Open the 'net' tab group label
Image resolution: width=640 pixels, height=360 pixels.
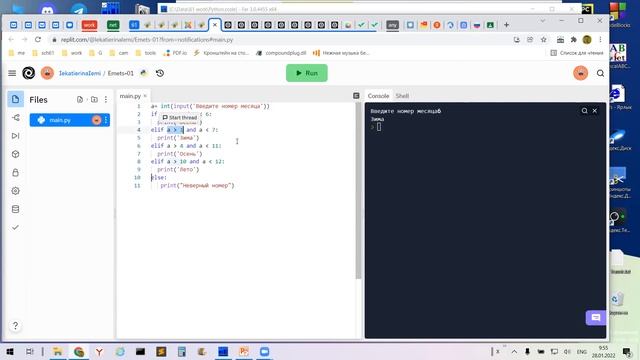(x=113, y=25)
